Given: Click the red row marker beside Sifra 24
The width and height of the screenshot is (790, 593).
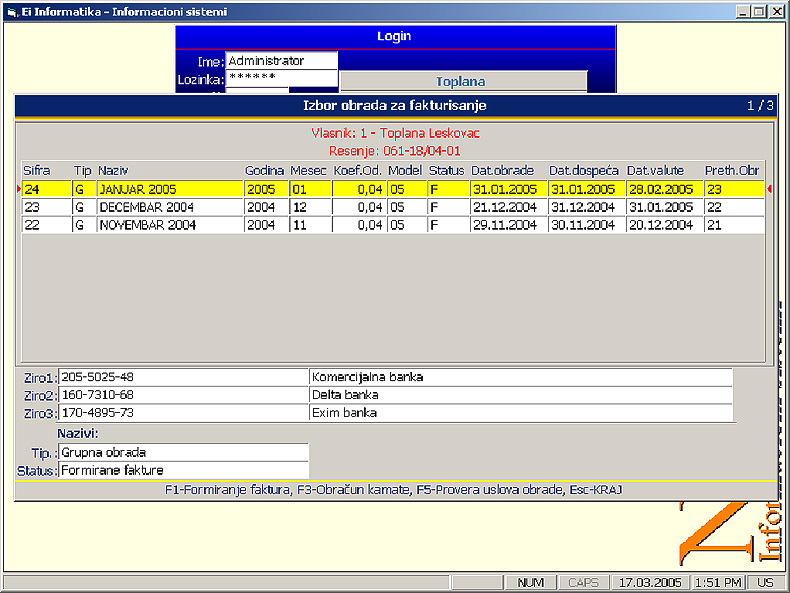Looking at the screenshot, I should pyautogui.click(x=19, y=189).
